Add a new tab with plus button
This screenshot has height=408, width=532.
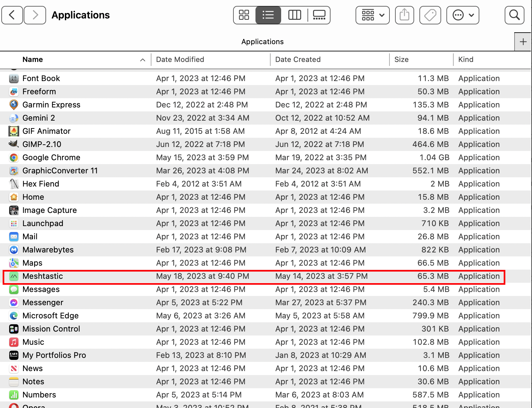(x=523, y=42)
